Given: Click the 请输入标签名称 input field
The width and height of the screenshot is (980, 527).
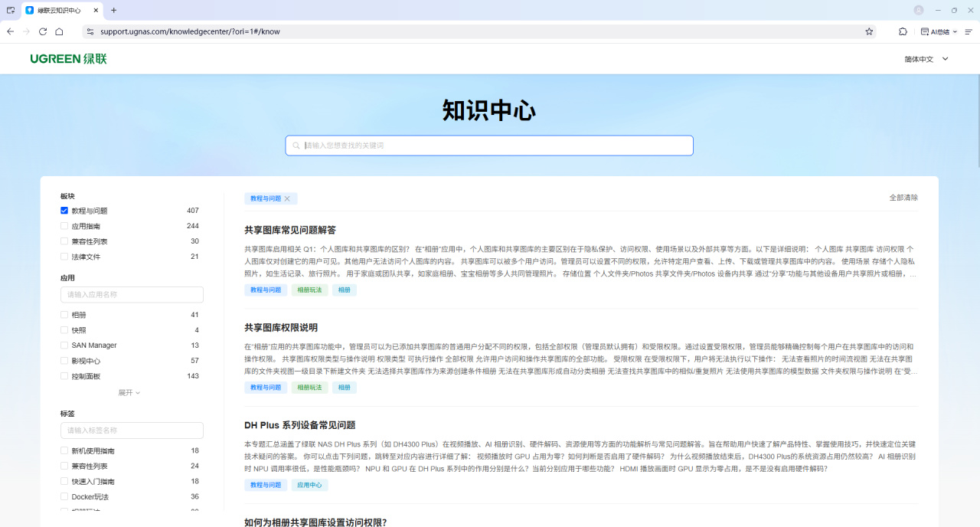Looking at the screenshot, I should pos(132,430).
